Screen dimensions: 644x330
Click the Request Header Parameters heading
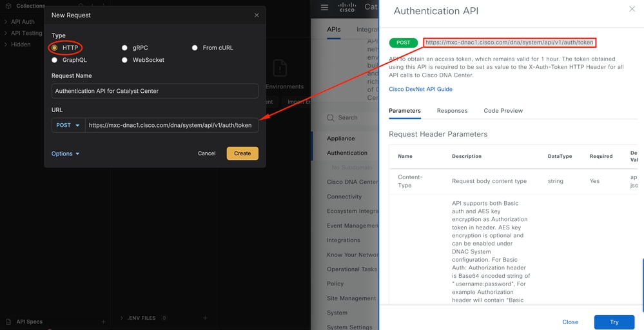coord(438,134)
